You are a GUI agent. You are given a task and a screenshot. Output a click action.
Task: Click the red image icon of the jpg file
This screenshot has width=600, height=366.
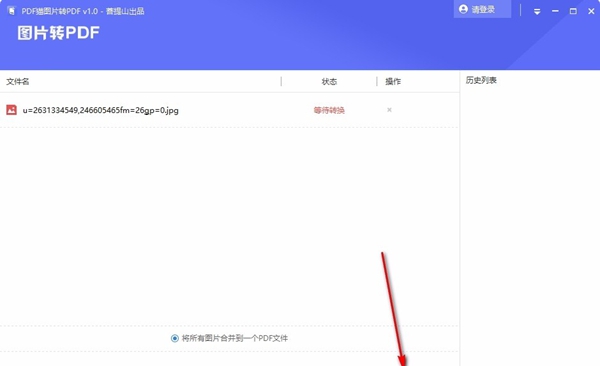click(11, 110)
